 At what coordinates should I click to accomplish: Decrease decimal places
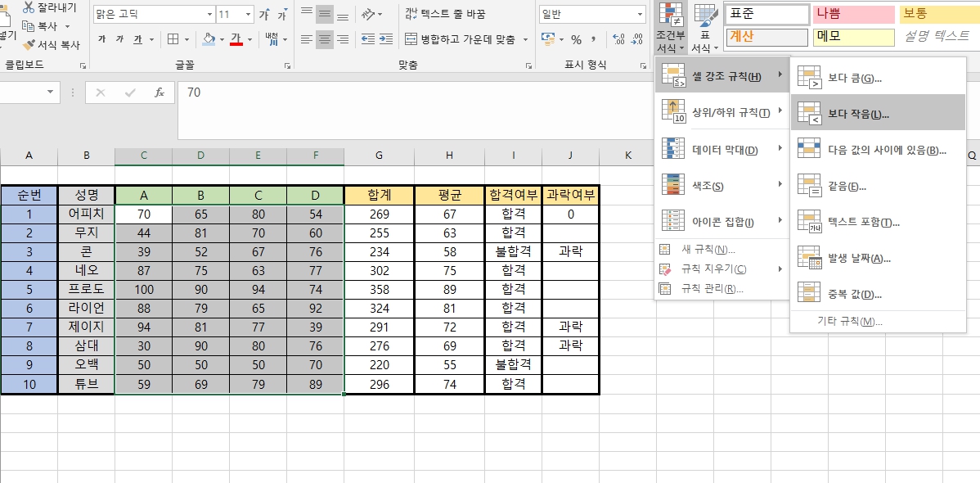pyautogui.click(x=636, y=39)
